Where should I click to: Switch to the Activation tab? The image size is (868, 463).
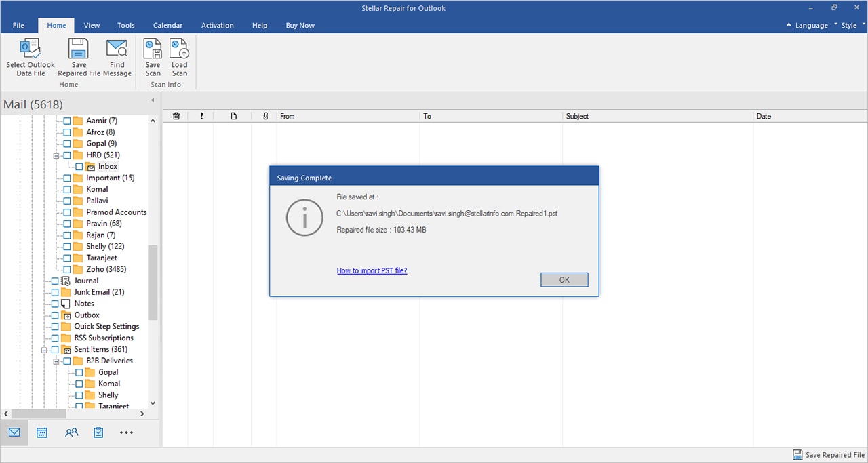coord(217,25)
